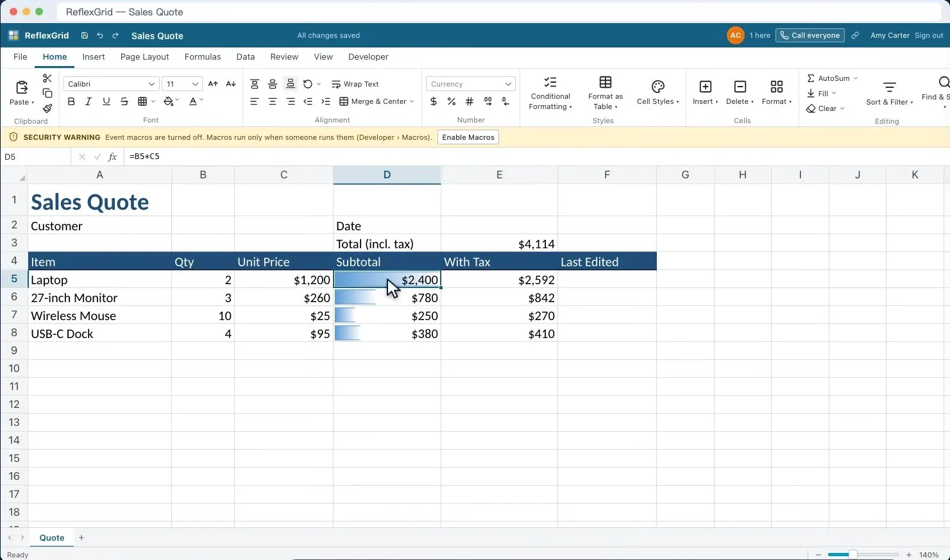Viewport: 950px width, 560px height.
Task: Switch to the Formulas tab
Action: (203, 56)
